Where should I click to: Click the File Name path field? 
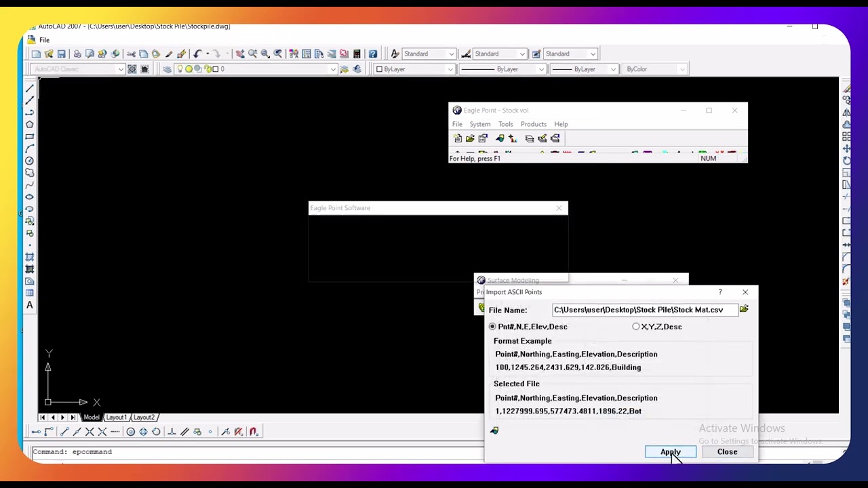(x=644, y=310)
